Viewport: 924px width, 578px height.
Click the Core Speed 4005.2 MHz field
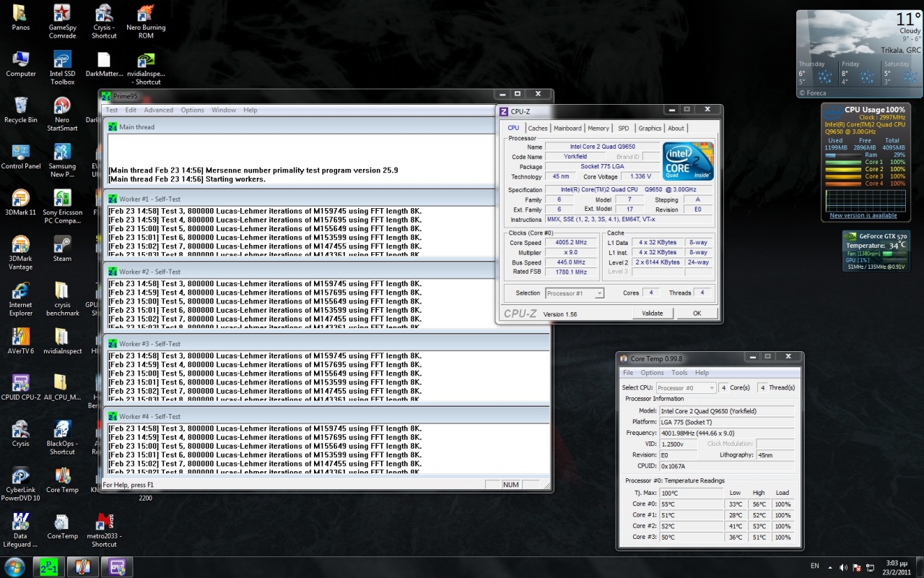571,243
